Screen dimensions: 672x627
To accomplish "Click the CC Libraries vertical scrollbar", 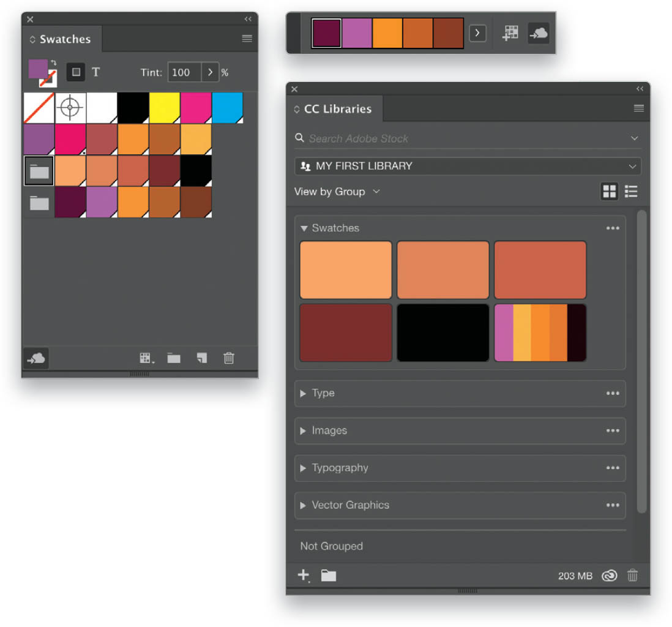I will [x=641, y=361].
